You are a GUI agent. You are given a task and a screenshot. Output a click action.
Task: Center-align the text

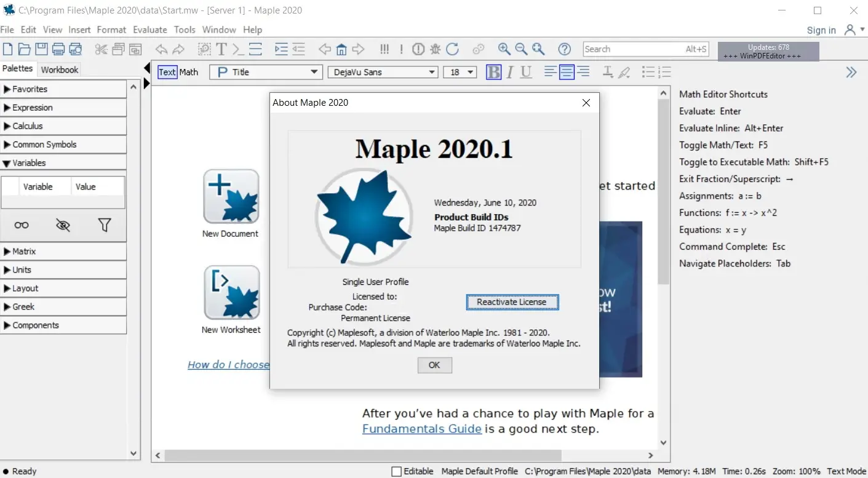click(567, 72)
